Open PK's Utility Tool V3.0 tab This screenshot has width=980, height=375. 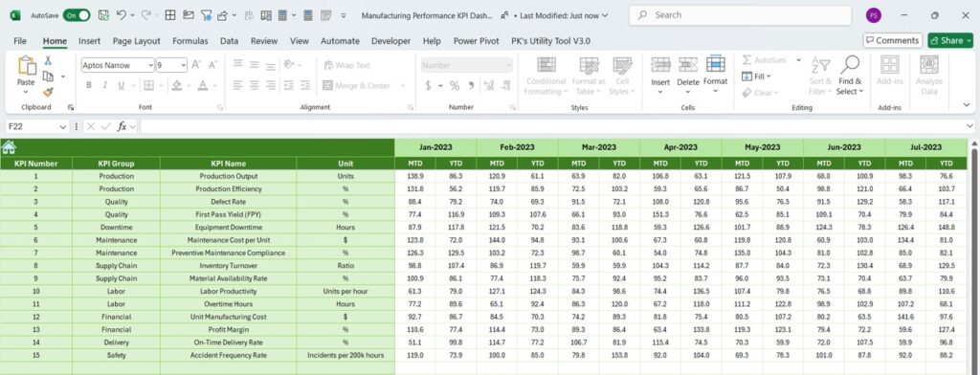click(x=550, y=40)
